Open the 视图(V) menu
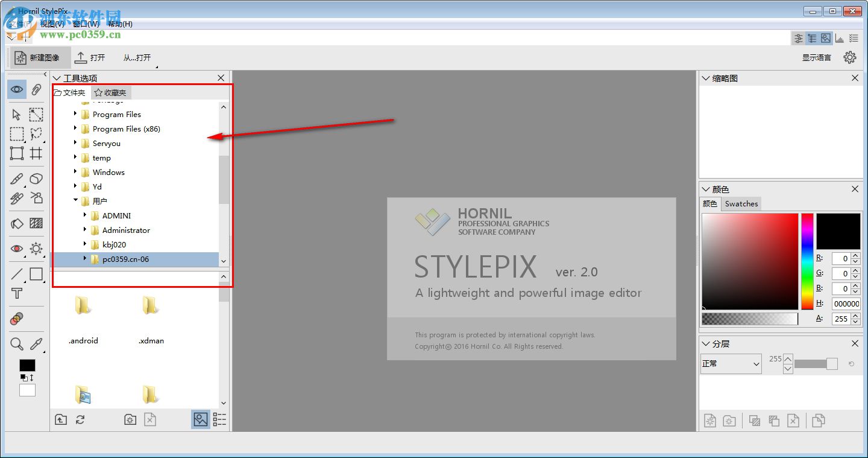Screen dimensions: 868x458 pos(52,24)
